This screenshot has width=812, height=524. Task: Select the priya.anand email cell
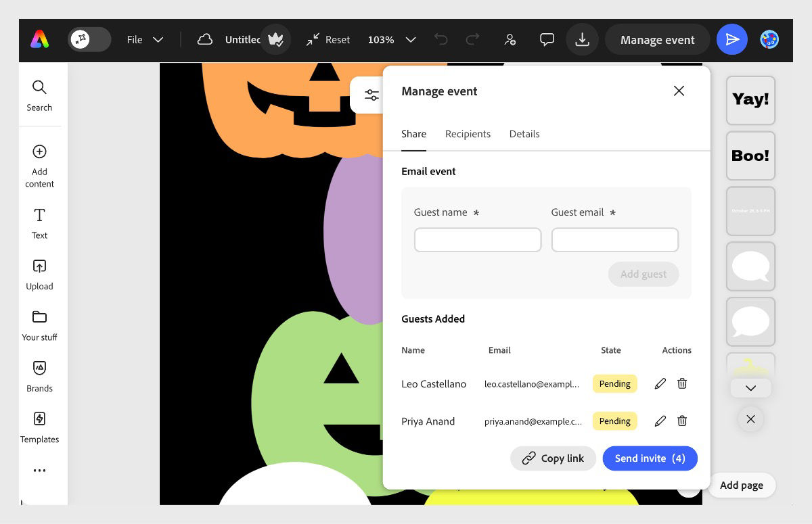point(533,421)
